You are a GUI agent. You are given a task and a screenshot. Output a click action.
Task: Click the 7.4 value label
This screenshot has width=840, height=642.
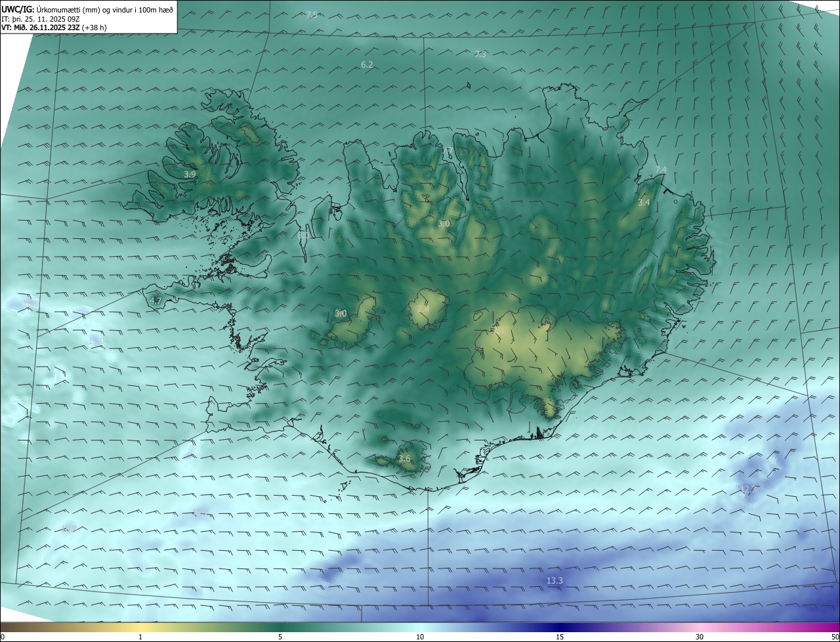tap(661, 169)
